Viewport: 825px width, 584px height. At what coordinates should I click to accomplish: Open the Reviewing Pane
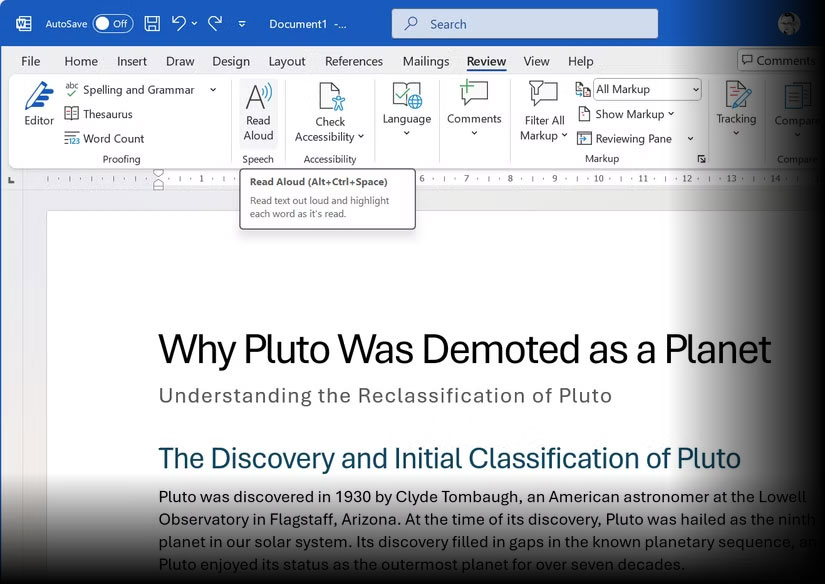(x=633, y=139)
